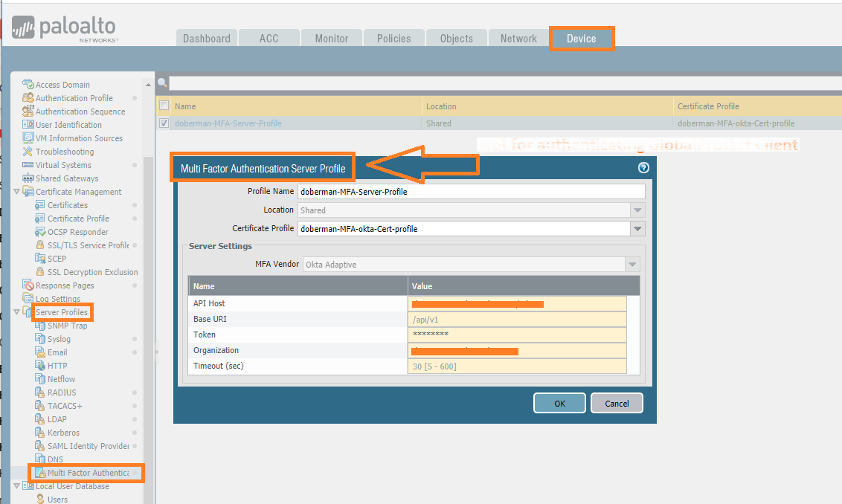The height and width of the screenshot is (504, 842).
Task: Click the User Identification icon
Action: tap(28, 125)
